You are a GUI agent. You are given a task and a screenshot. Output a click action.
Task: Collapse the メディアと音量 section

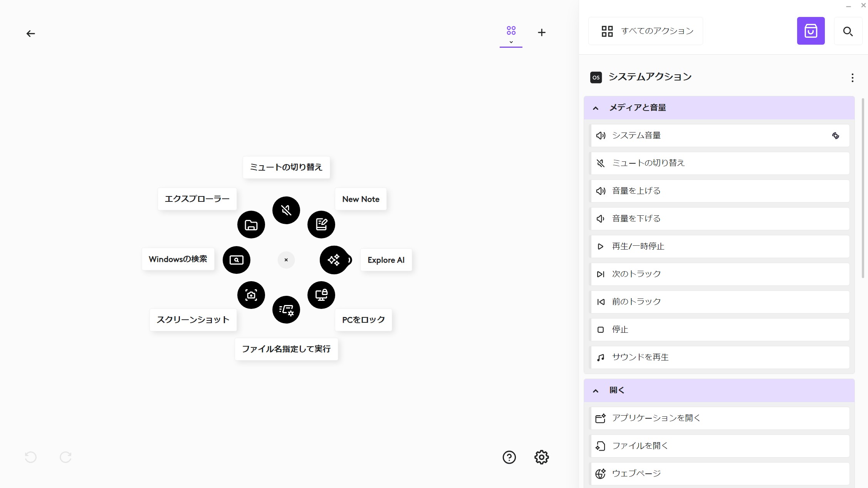pos(596,108)
